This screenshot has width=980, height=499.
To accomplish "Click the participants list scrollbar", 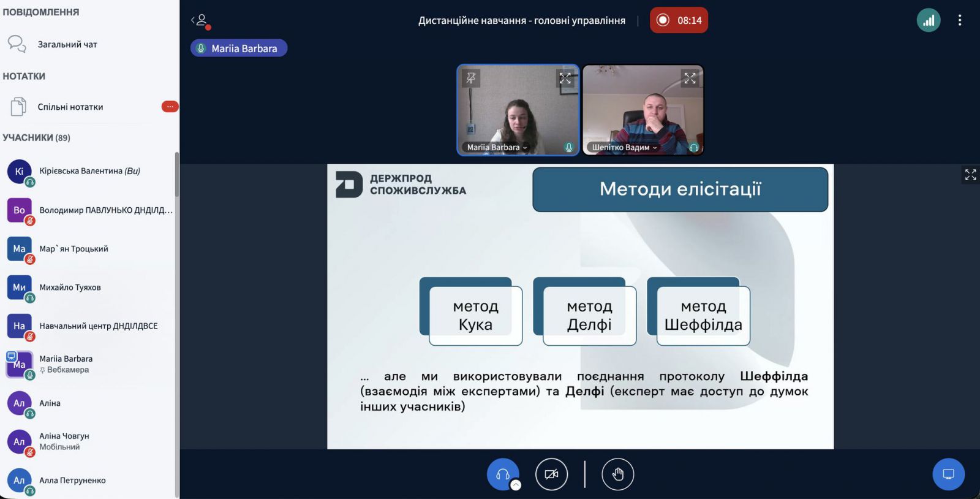I will pos(177,175).
